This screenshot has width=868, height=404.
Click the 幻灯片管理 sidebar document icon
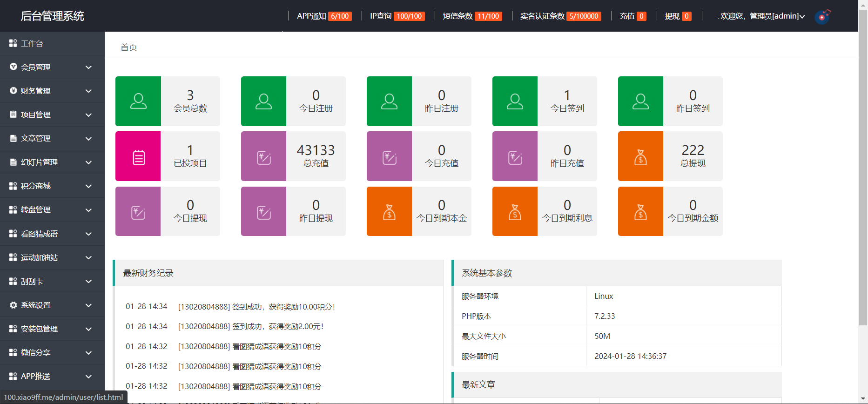[x=13, y=162]
